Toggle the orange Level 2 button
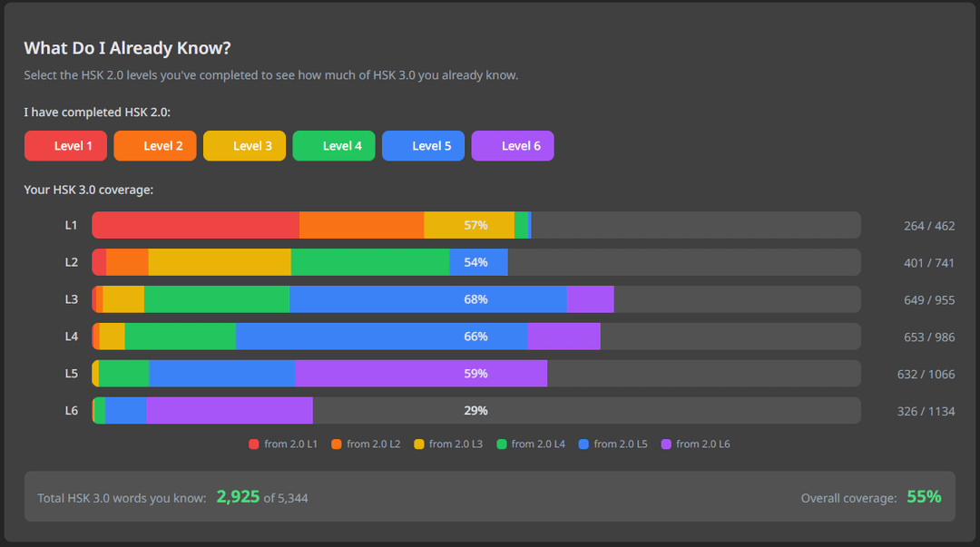980x547 pixels. (154, 146)
